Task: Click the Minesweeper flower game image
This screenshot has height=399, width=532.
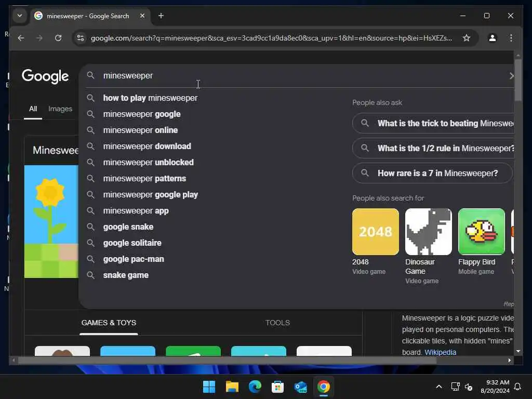Action: pyautogui.click(x=51, y=221)
